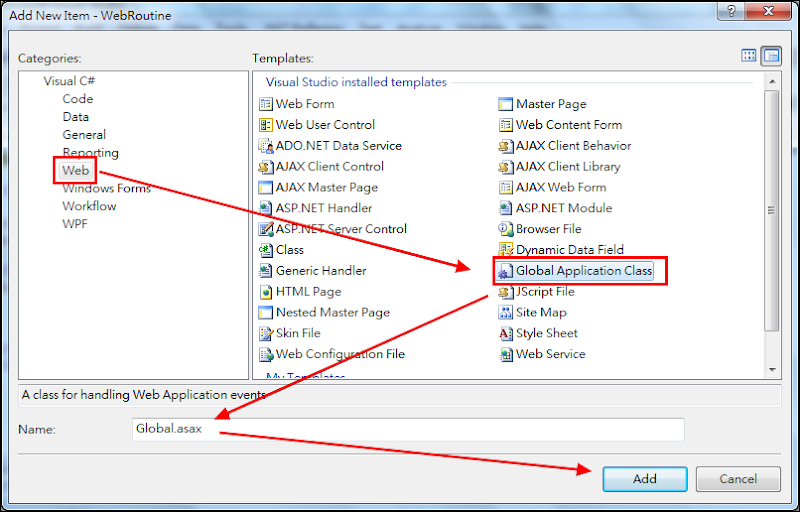The height and width of the screenshot is (512, 800).
Task: Open the Workflow category
Action: click(x=89, y=206)
